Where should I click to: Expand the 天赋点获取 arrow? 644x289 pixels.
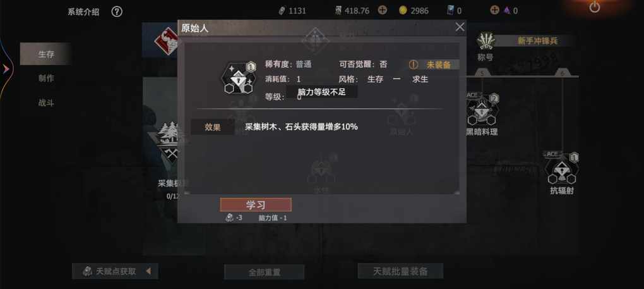point(148,271)
